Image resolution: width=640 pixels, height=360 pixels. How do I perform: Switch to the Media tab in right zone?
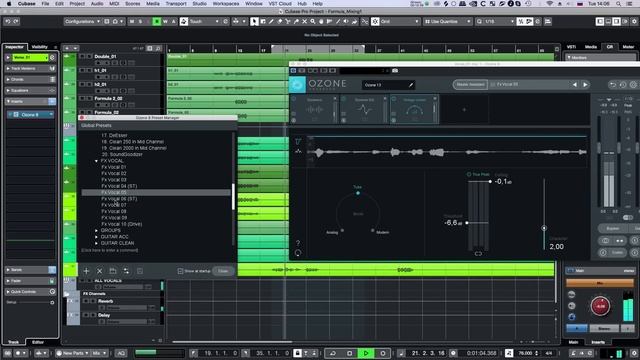point(591,47)
